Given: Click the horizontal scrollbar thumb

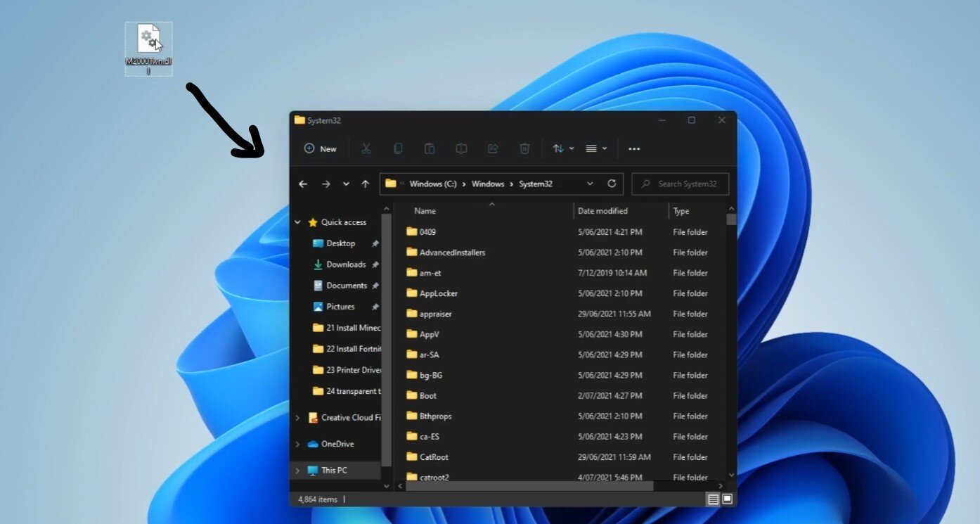Looking at the screenshot, I should [x=529, y=485].
